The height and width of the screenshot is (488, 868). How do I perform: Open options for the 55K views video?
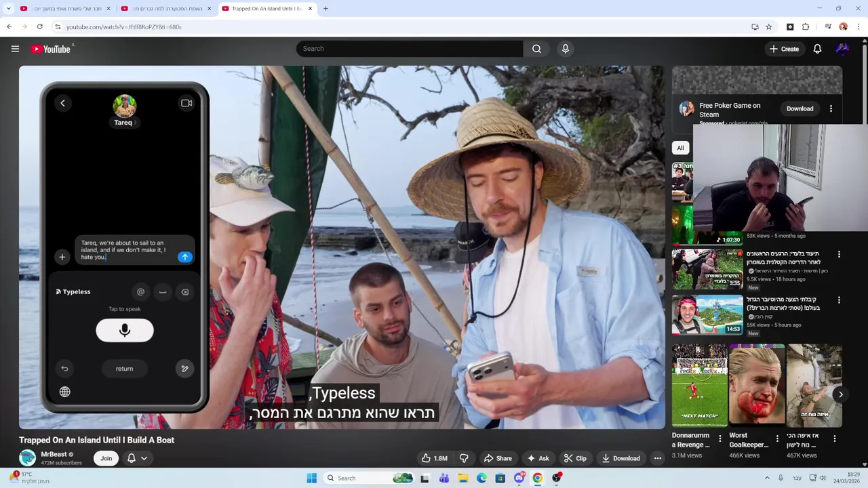coord(839,300)
